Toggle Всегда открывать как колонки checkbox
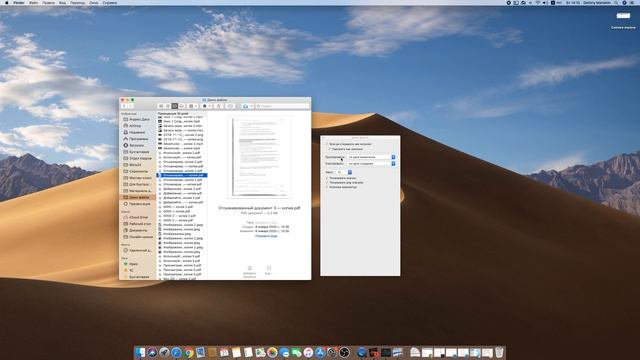This screenshot has width=640, height=360. [327, 144]
